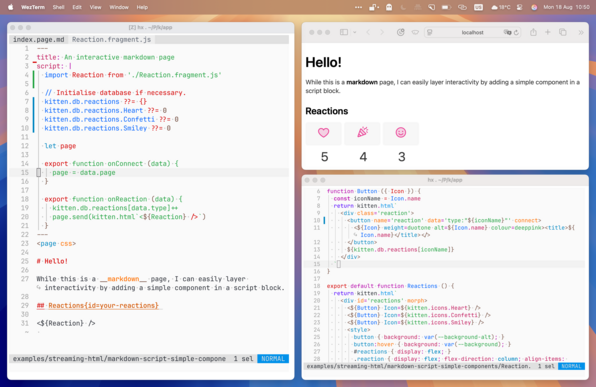The width and height of the screenshot is (596, 387).
Task: Open the Help menu
Action: [x=142, y=7]
